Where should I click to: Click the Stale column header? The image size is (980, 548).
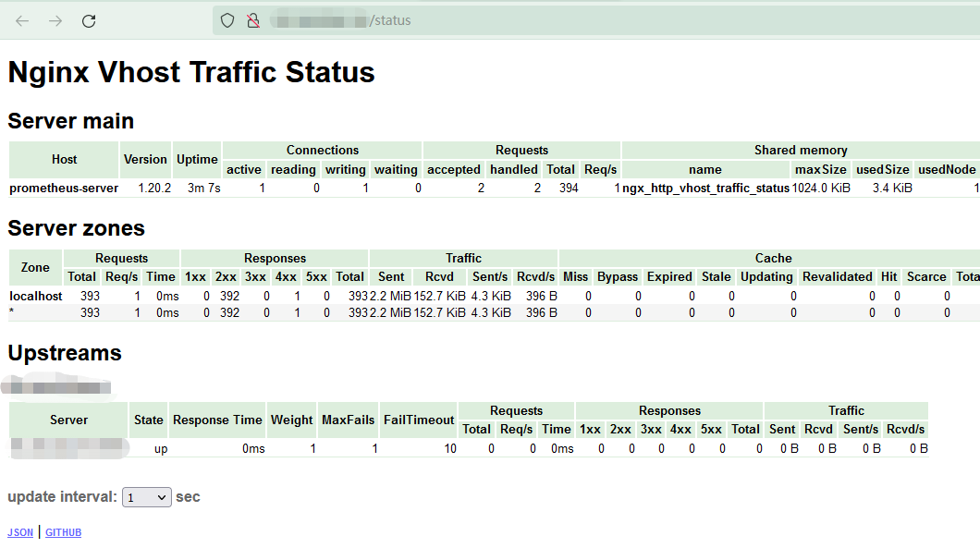click(717, 277)
